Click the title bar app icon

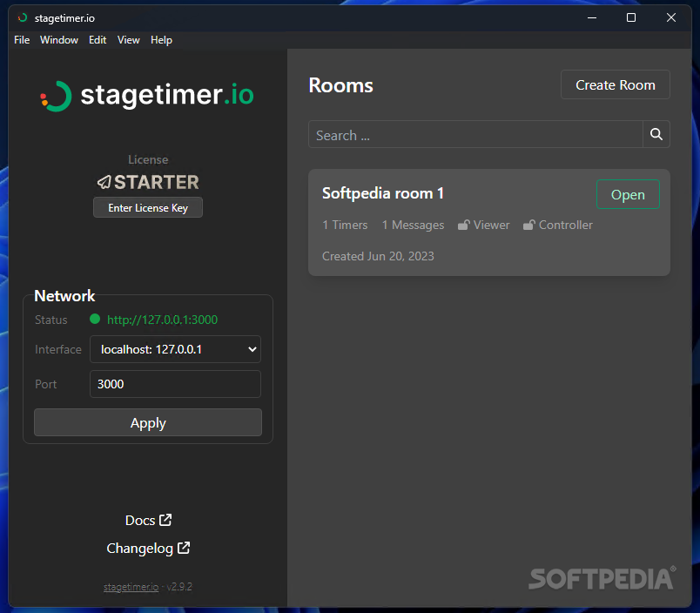tap(23, 18)
